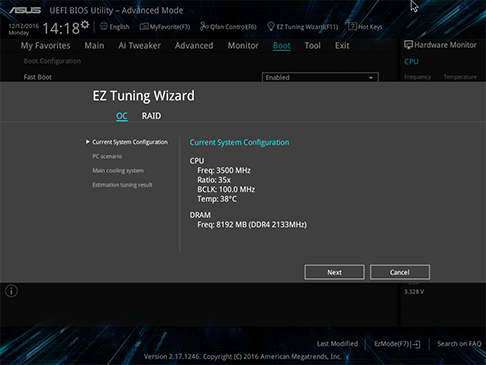Open Qfan Control fan icon
This screenshot has width=486, height=365.
tap(204, 26)
